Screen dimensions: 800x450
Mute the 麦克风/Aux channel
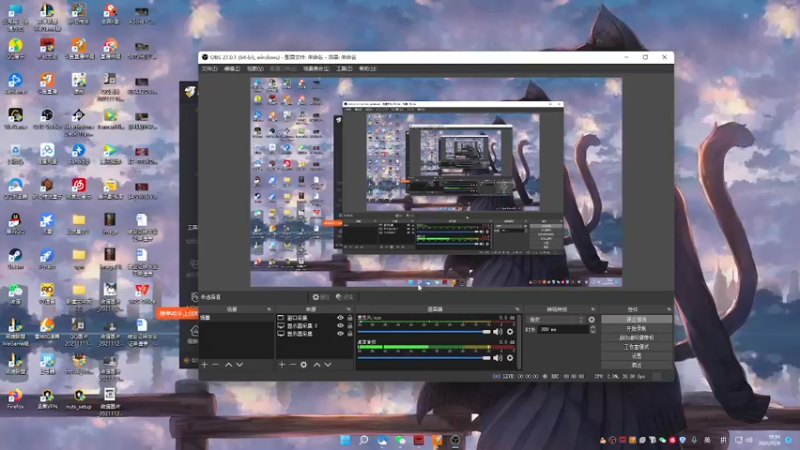click(x=498, y=332)
